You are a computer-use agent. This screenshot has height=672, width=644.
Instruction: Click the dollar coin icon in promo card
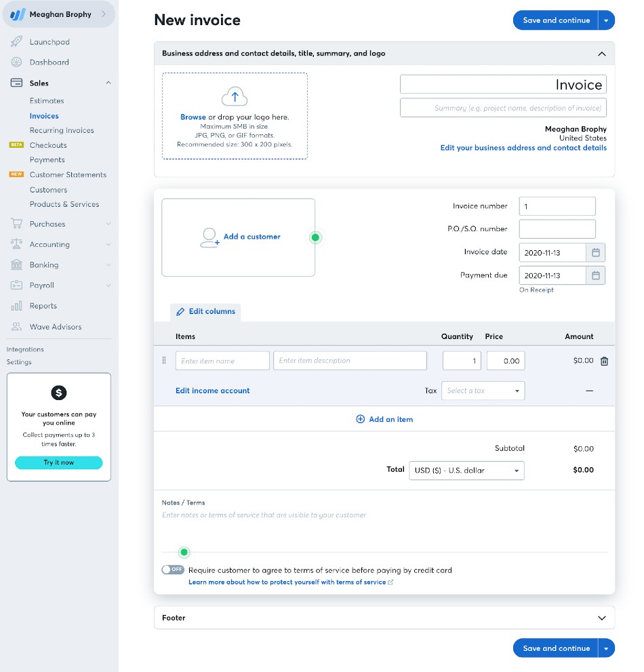click(x=59, y=393)
